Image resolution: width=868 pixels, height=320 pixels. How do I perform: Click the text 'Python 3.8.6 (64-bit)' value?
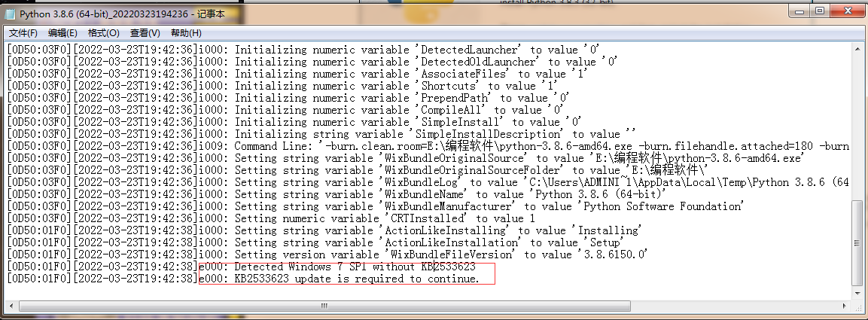(598, 194)
